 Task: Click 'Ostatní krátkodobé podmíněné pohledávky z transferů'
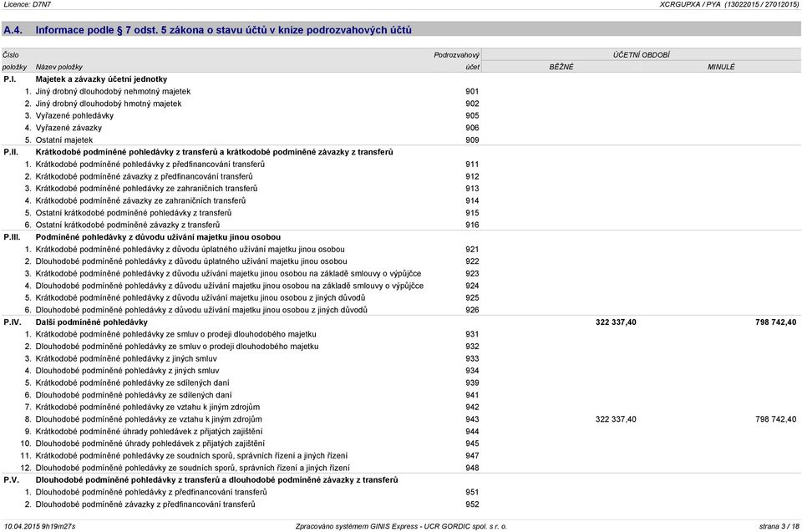tap(134, 213)
